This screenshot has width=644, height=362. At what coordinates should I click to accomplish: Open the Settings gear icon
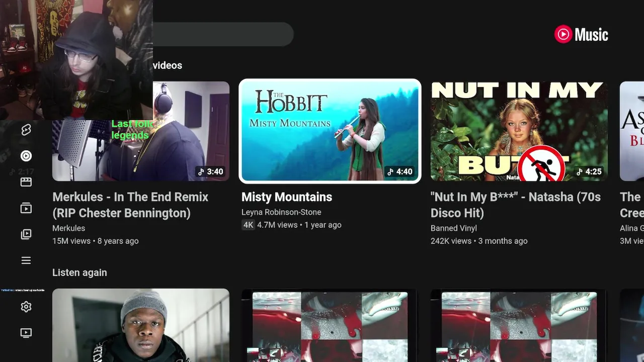26,307
